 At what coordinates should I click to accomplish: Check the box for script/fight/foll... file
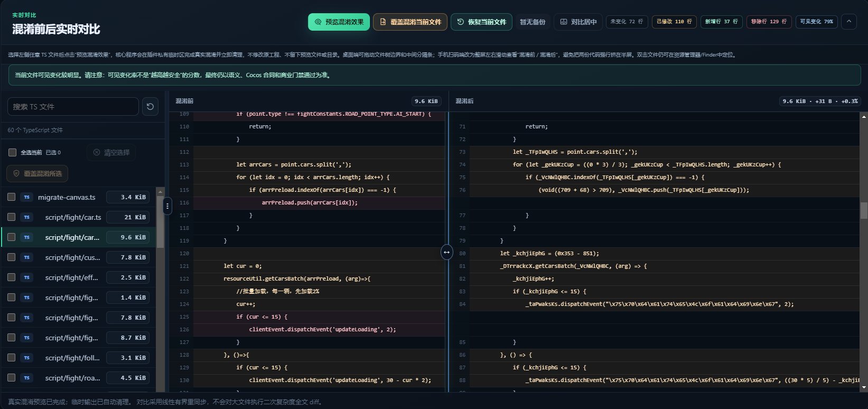click(12, 358)
